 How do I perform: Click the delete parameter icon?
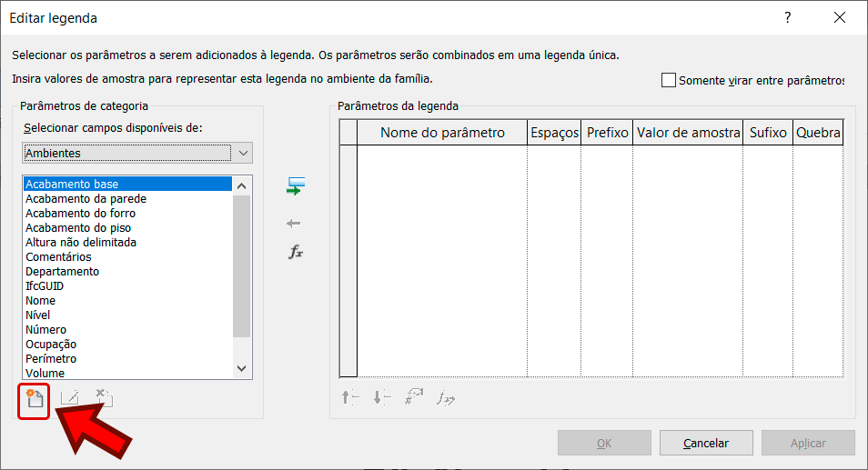(x=104, y=397)
